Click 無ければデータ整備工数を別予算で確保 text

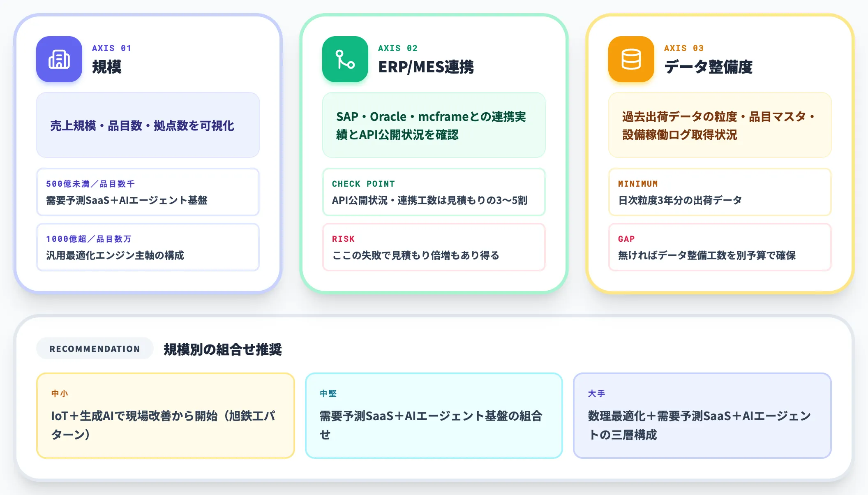click(x=707, y=255)
